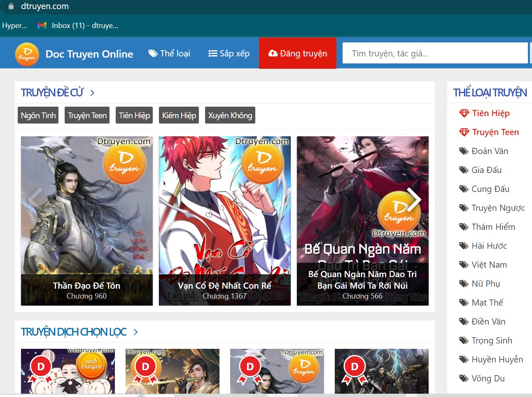Image resolution: width=532 pixels, height=397 pixels.
Task: Click the tag icon beside Trọng Sinh
Action: coord(464,341)
